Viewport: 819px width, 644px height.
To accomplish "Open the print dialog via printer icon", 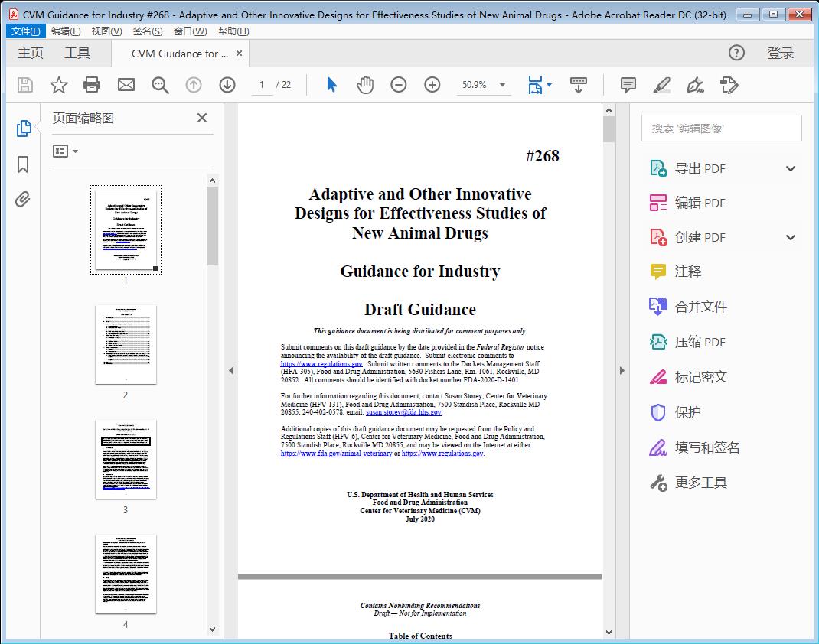I will pyautogui.click(x=92, y=85).
